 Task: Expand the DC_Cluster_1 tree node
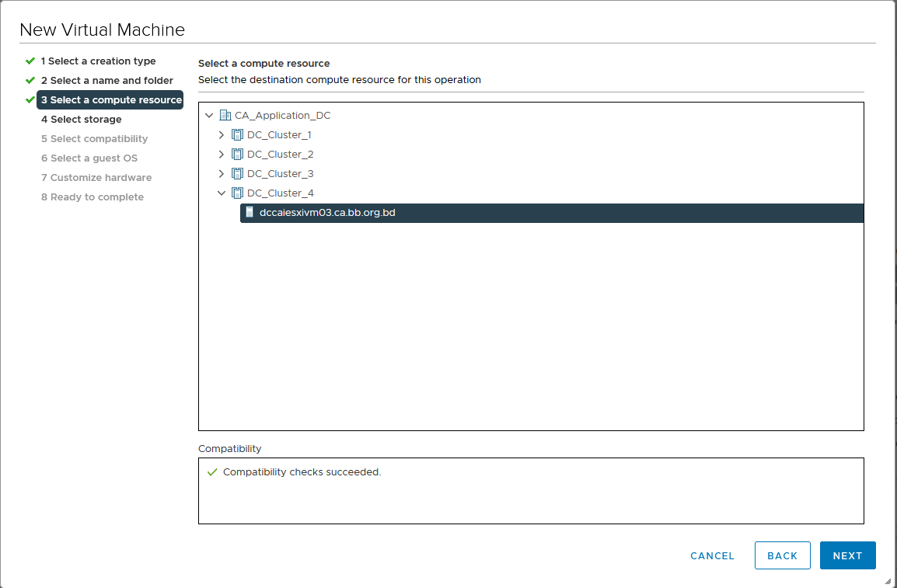222,135
